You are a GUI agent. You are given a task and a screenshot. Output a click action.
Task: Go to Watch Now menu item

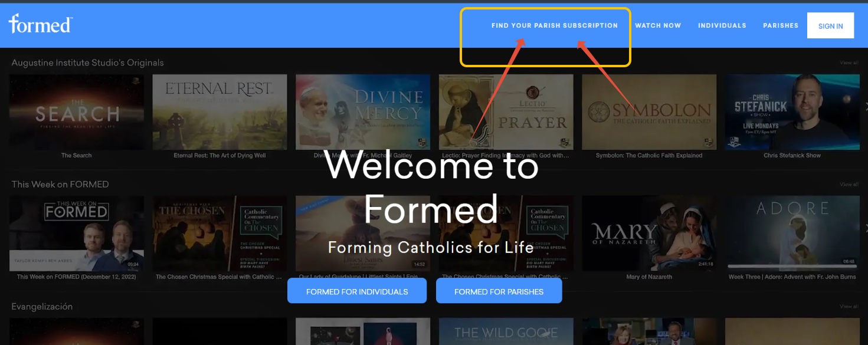pos(658,26)
